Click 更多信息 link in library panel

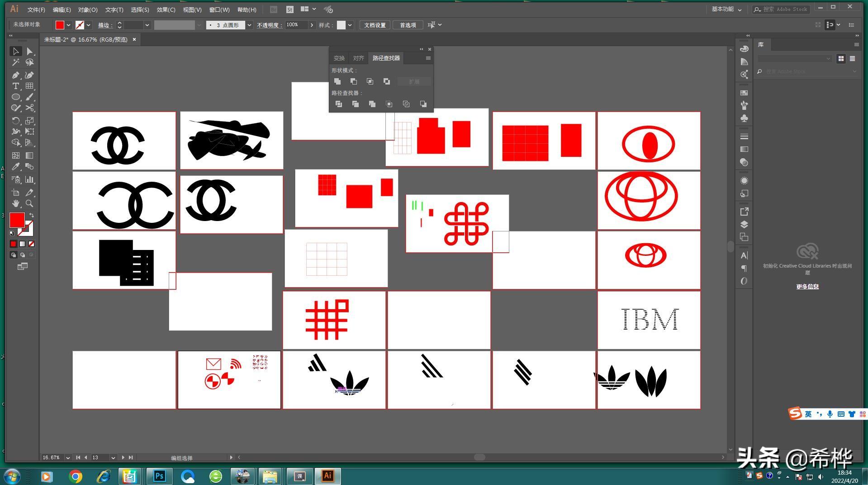coord(807,287)
